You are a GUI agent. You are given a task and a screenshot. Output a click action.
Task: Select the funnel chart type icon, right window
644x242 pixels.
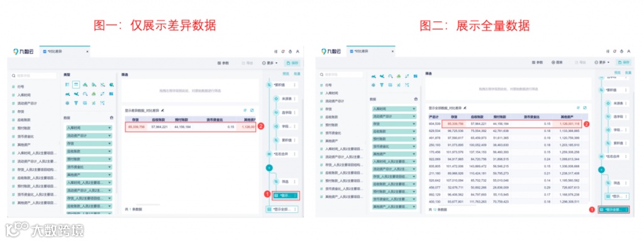[x=382, y=84]
